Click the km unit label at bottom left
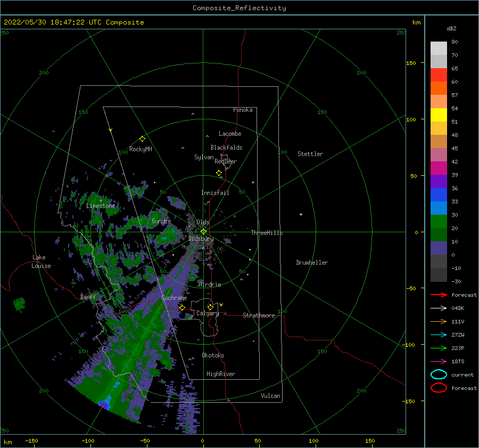 [x=7, y=442]
